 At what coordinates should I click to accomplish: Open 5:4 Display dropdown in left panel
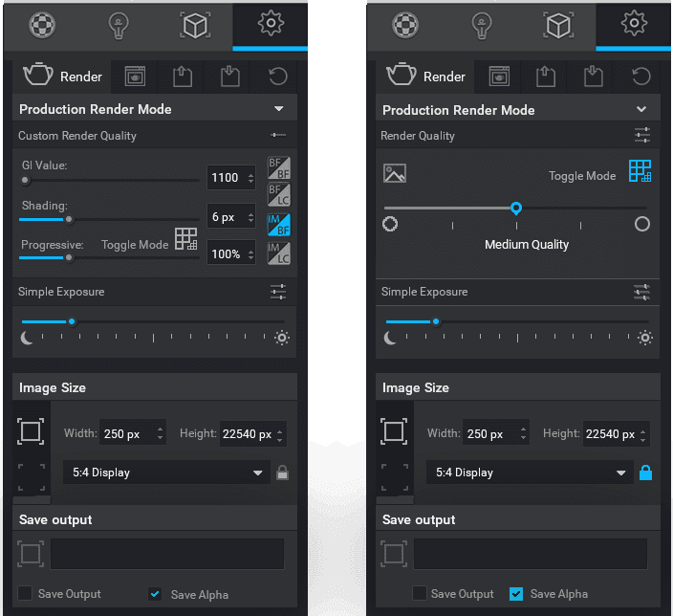point(166,473)
